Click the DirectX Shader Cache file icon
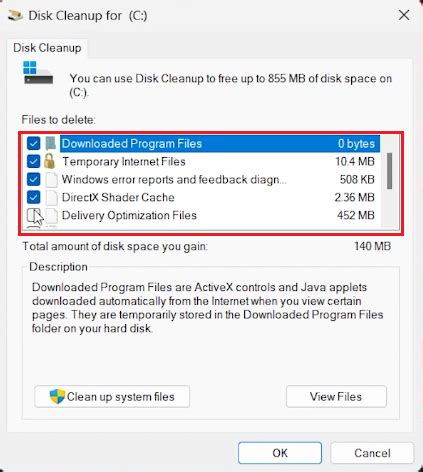The width and height of the screenshot is (423, 472). 51,197
